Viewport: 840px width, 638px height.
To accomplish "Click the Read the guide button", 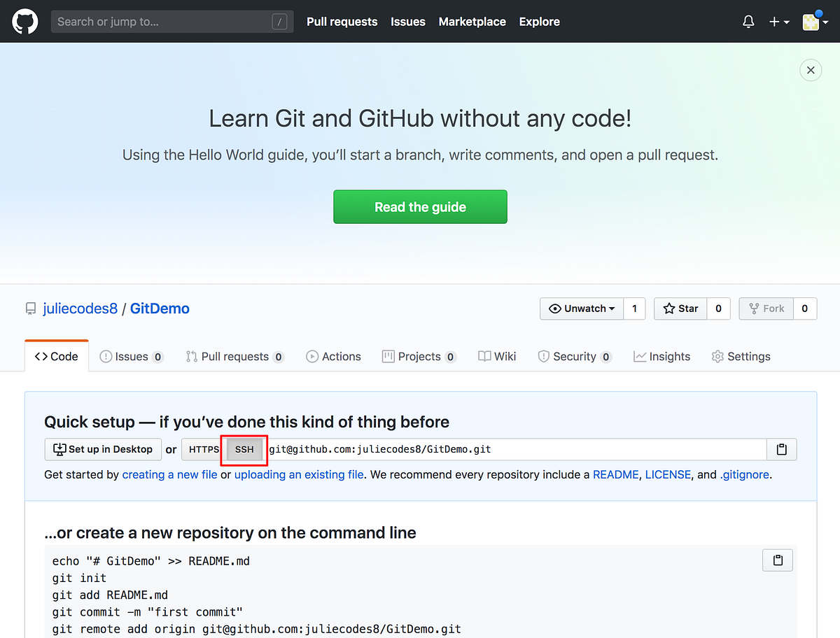I will (x=420, y=207).
